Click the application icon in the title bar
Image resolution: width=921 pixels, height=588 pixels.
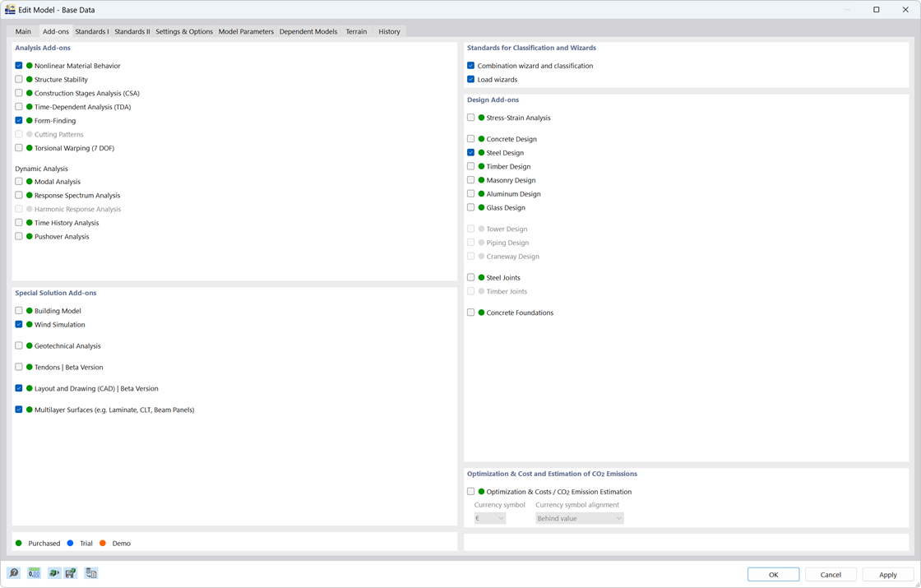coord(10,9)
